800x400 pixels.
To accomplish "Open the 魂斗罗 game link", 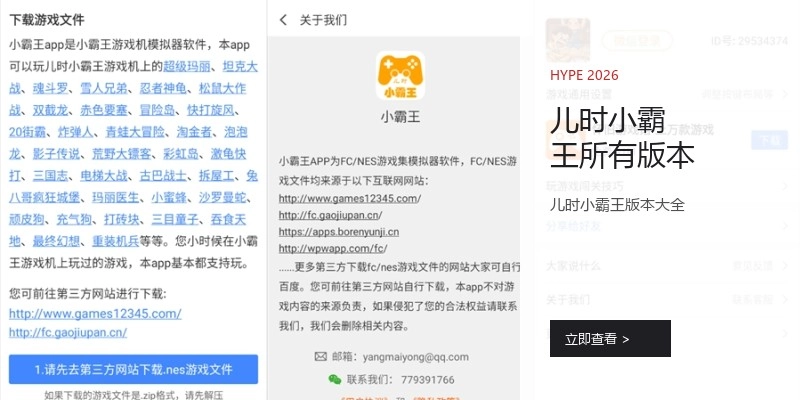I will click(x=51, y=88).
